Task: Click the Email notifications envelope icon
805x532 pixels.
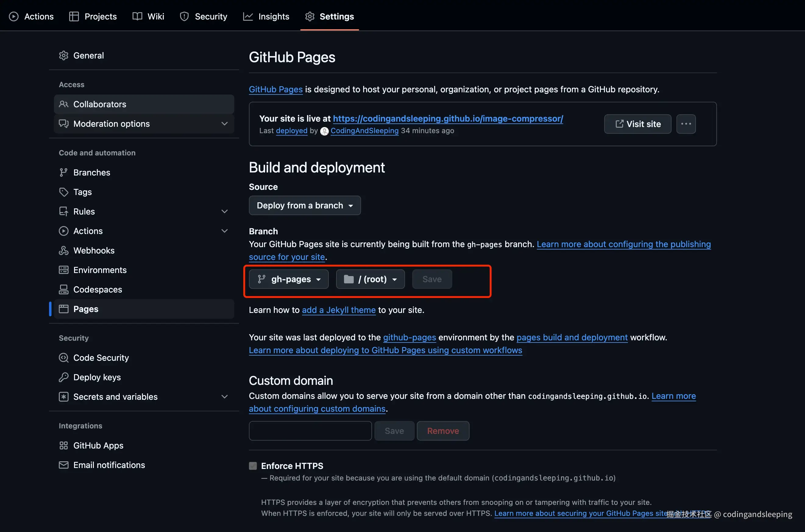Action: click(63, 465)
